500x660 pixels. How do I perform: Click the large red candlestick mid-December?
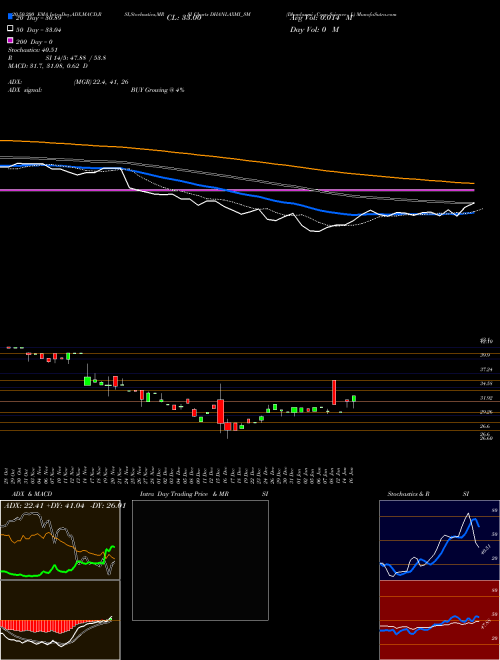[x=221, y=411]
